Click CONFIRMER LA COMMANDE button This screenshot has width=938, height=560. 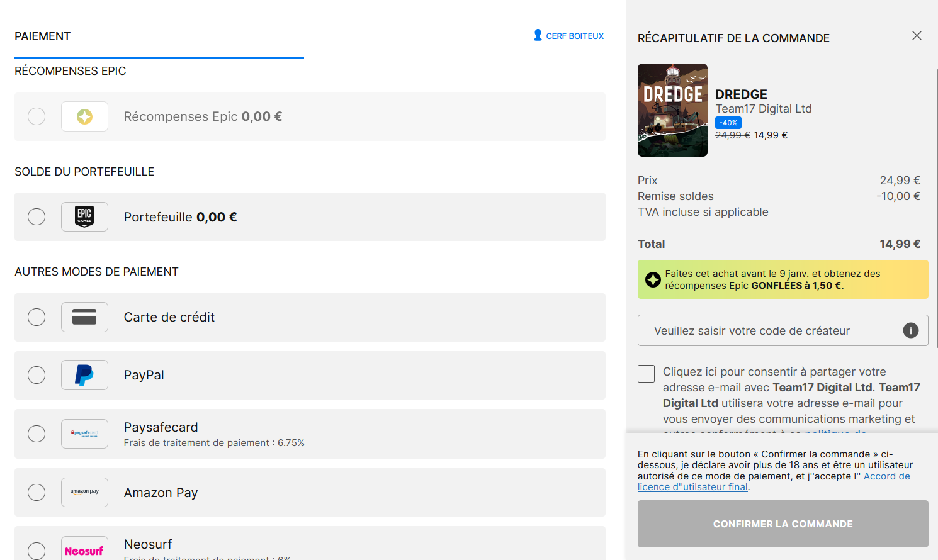pos(783,524)
